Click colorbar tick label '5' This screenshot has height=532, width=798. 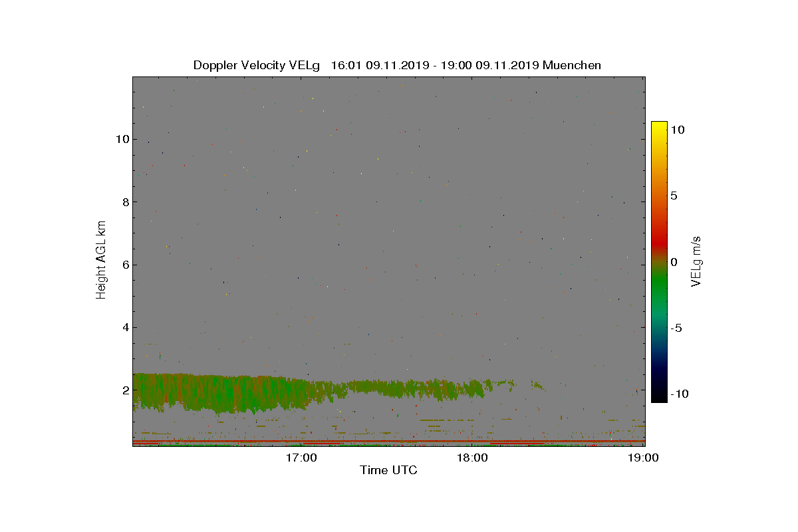tap(674, 196)
